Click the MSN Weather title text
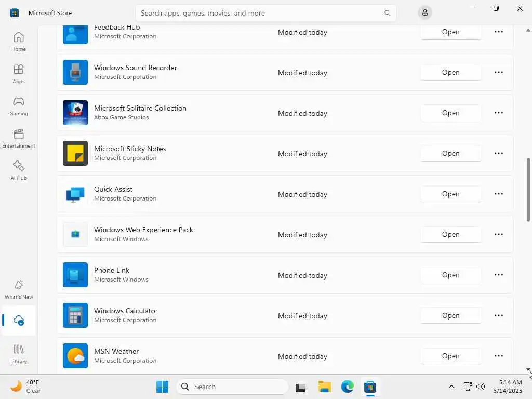This screenshot has width=532, height=399. click(x=116, y=351)
